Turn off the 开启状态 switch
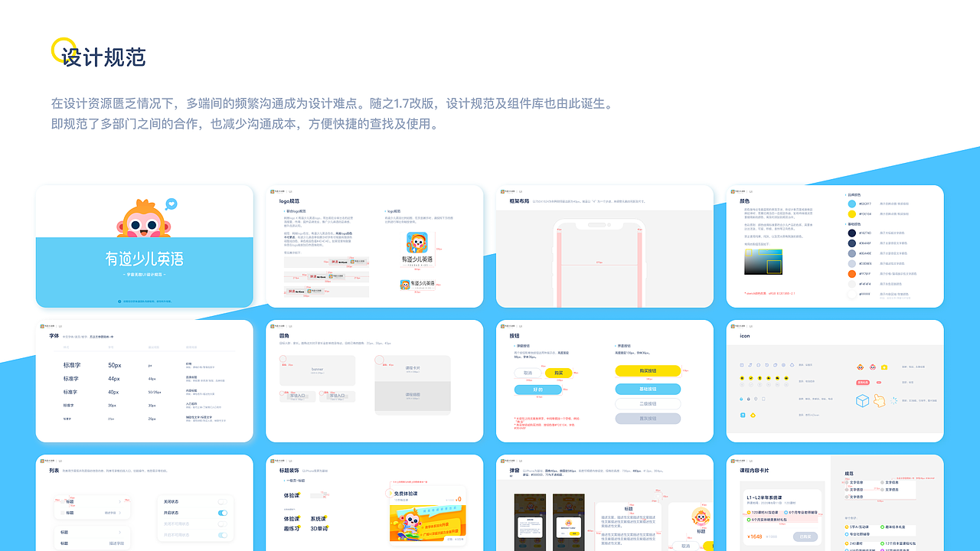The image size is (980, 551). point(222,513)
